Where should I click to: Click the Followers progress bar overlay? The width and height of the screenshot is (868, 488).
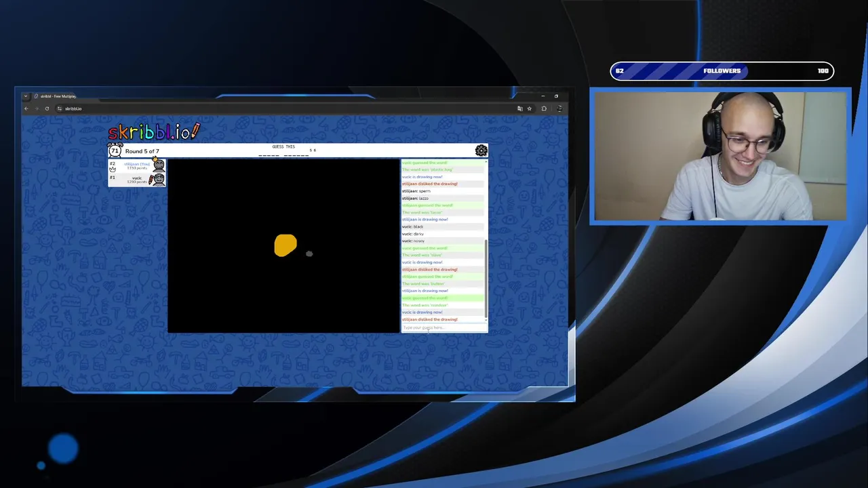pyautogui.click(x=722, y=70)
